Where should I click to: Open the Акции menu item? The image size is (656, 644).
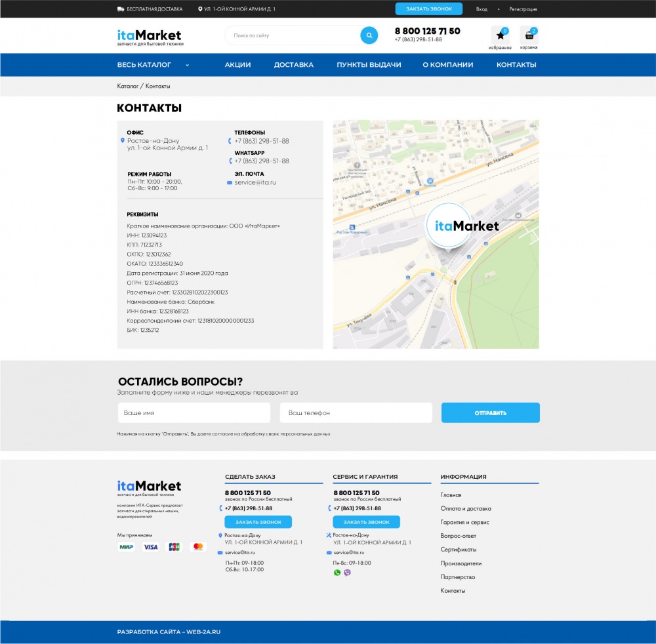237,65
